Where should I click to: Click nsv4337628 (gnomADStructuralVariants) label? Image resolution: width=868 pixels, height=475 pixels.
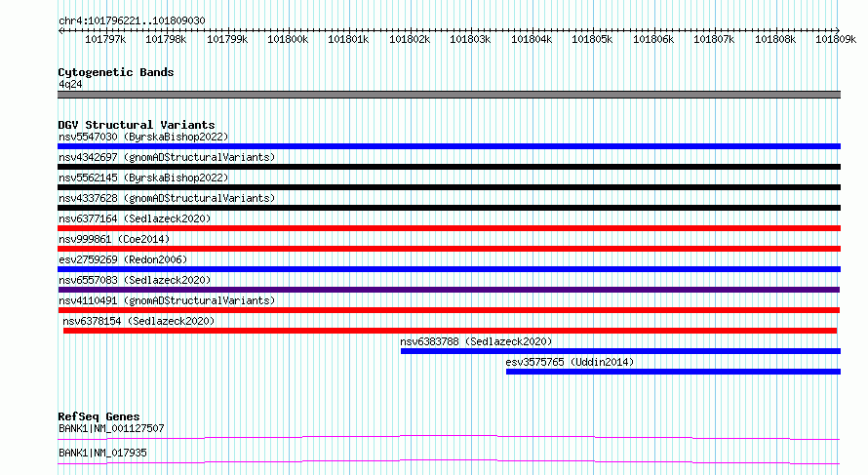coord(167,198)
